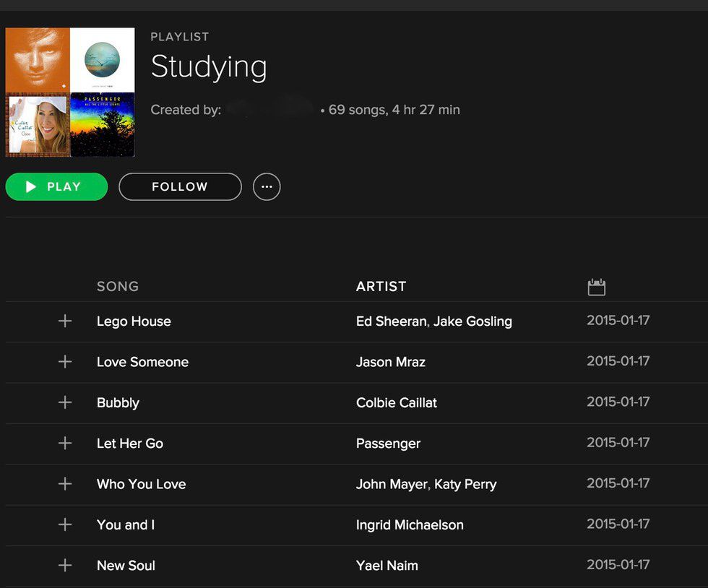The width and height of the screenshot is (708, 588).
Task: Add Who You Love via plus icon
Action: (65, 483)
